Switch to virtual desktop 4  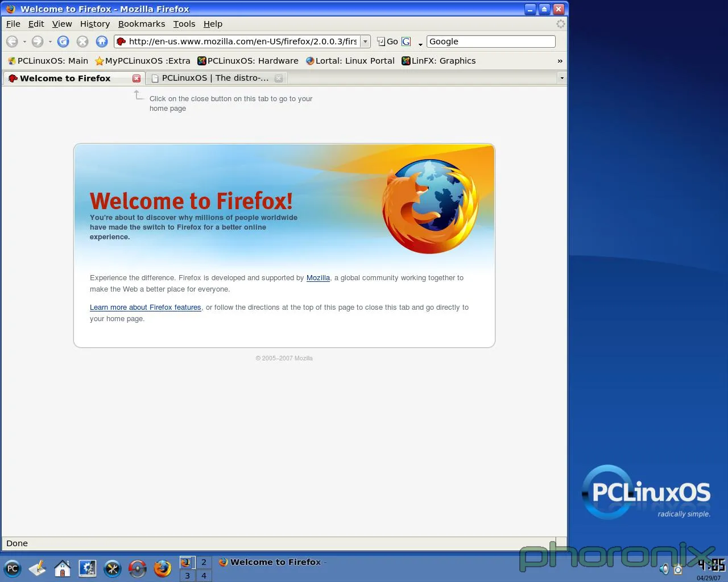click(204, 576)
